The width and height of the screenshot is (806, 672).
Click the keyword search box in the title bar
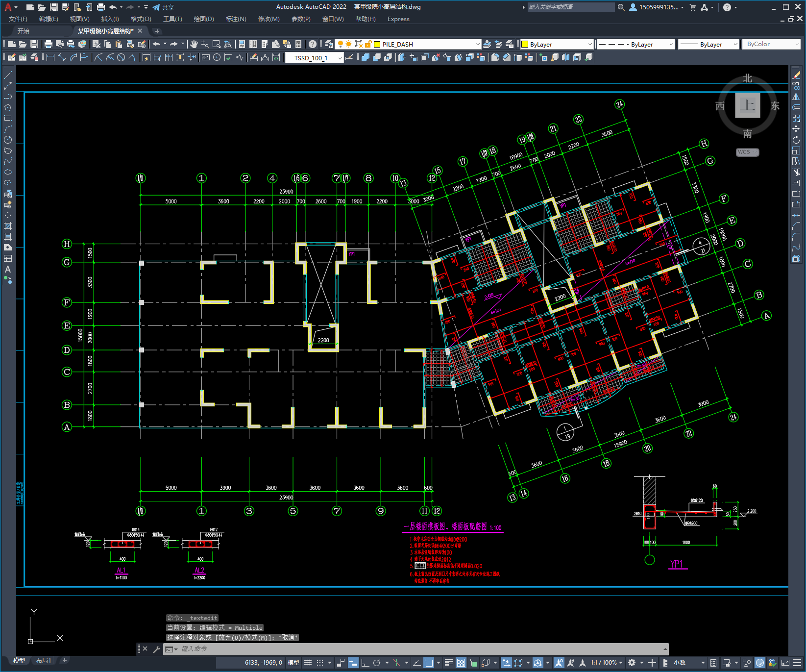[571, 7]
